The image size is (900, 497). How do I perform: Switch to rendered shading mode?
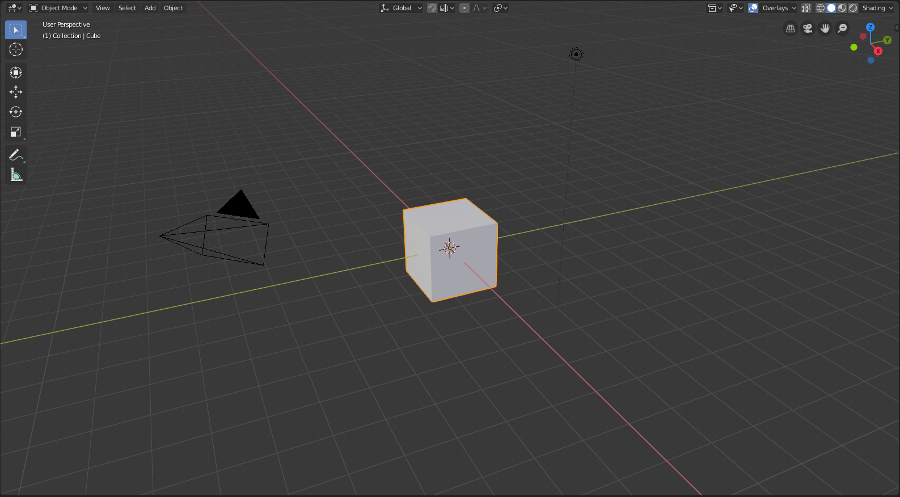[x=853, y=8]
